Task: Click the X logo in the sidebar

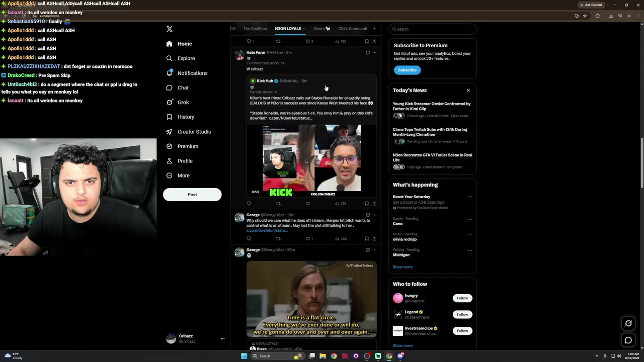Action: (170, 29)
